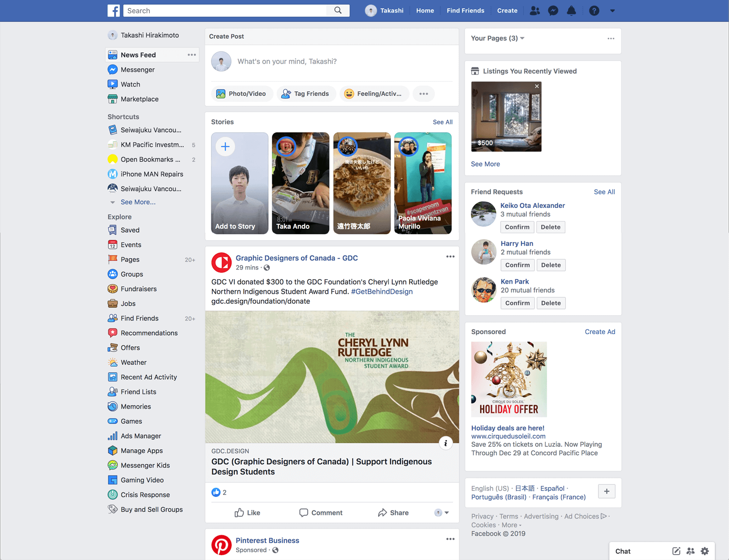The height and width of the screenshot is (560, 729).
Task: Like the GDC post
Action: 247,512
